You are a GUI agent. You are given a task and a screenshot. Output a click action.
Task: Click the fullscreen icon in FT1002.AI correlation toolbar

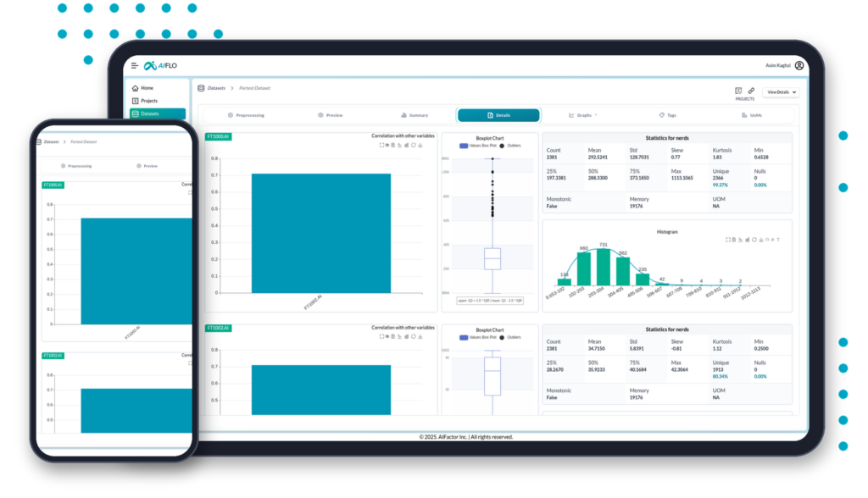381,336
